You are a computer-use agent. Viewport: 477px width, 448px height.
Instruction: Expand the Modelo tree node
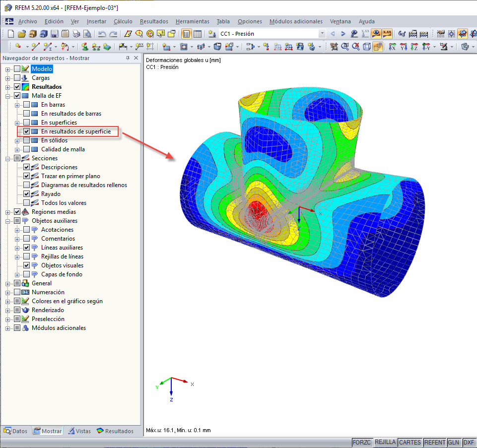click(7, 69)
